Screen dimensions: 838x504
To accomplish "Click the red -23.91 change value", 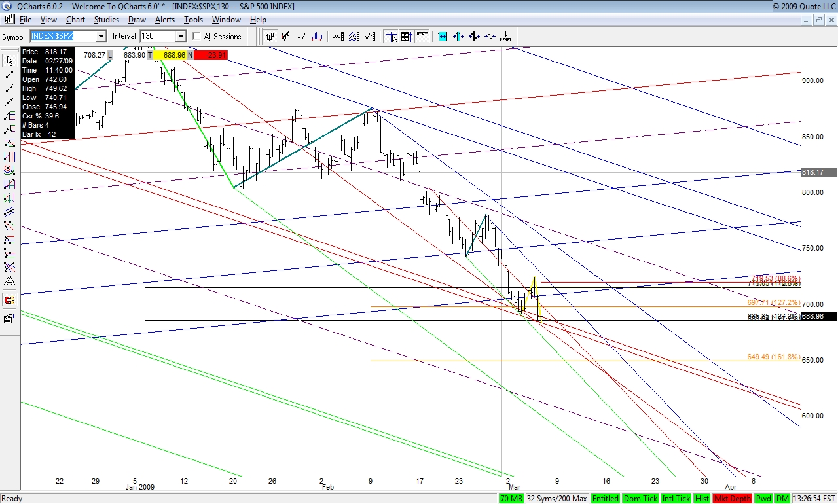I will [210, 55].
